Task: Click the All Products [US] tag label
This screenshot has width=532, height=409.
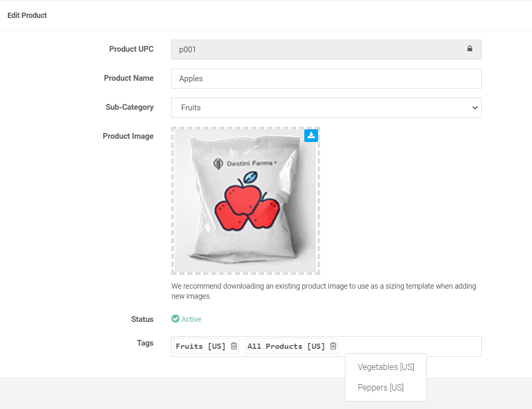Action: pyautogui.click(x=286, y=346)
